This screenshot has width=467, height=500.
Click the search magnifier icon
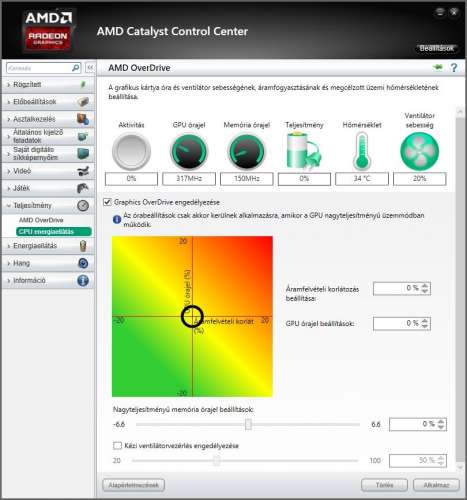(76, 68)
